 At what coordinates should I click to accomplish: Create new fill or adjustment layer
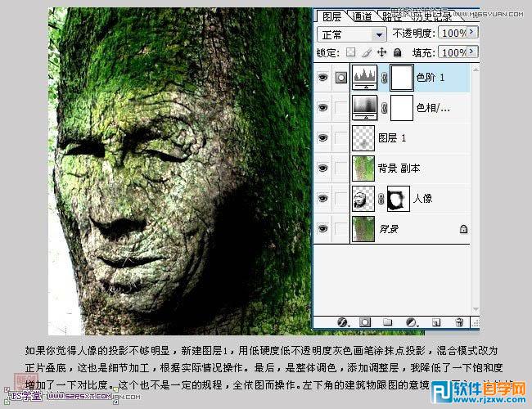click(x=412, y=321)
